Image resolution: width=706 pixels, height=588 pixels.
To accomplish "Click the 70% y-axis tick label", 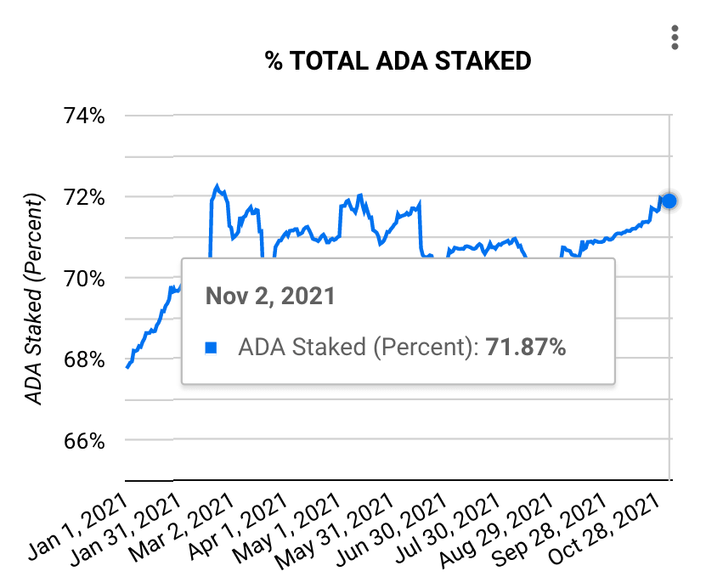I will coord(82,276).
